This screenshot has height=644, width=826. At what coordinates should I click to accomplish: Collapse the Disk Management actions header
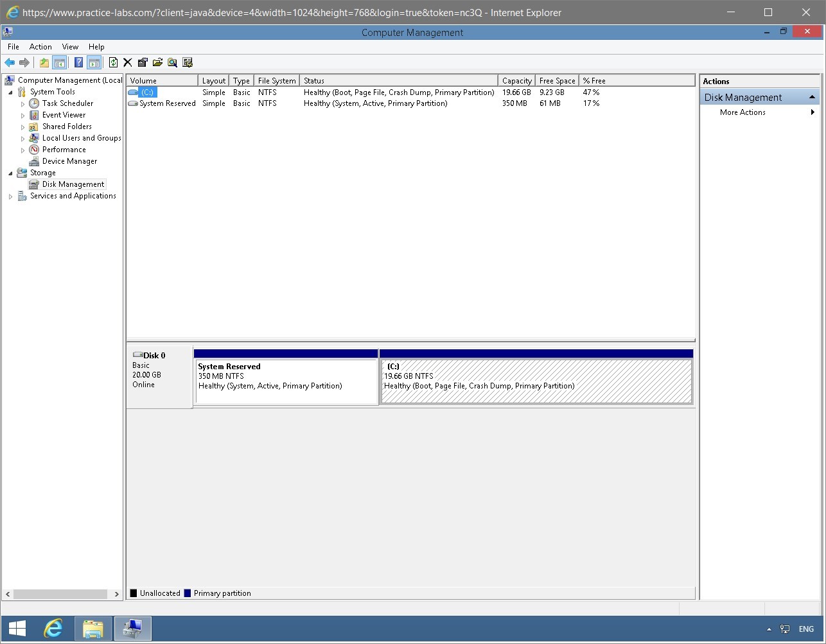pyautogui.click(x=813, y=96)
